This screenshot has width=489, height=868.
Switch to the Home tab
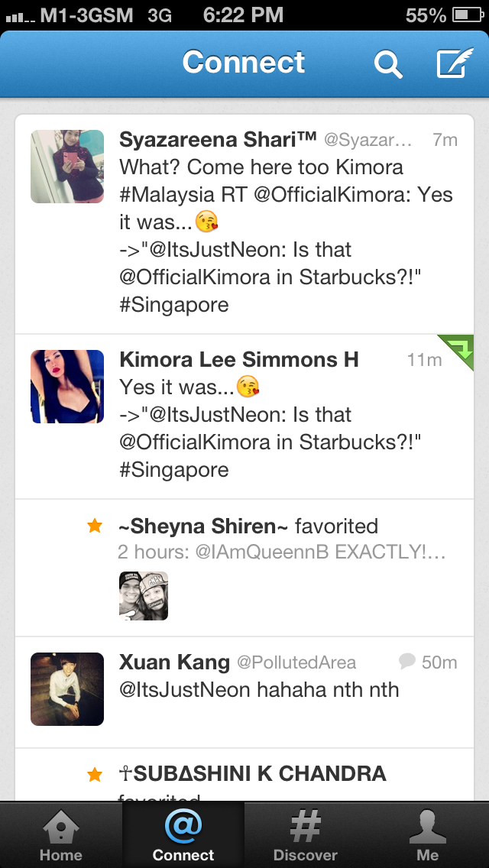point(61,835)
